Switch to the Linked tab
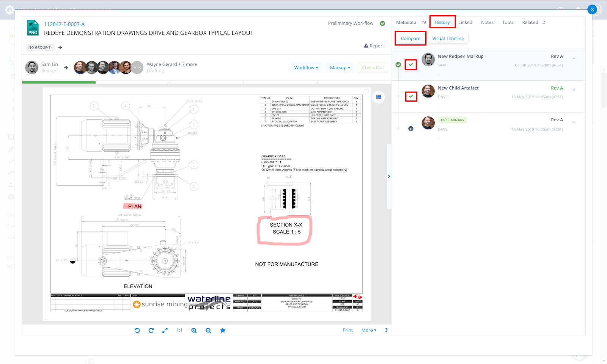 click(465, 22)
